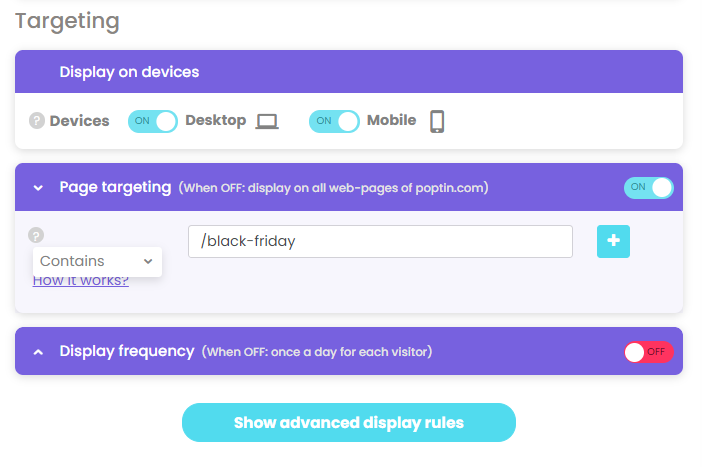
Task: Click the mobile phone icon
Action: point(437,121)
